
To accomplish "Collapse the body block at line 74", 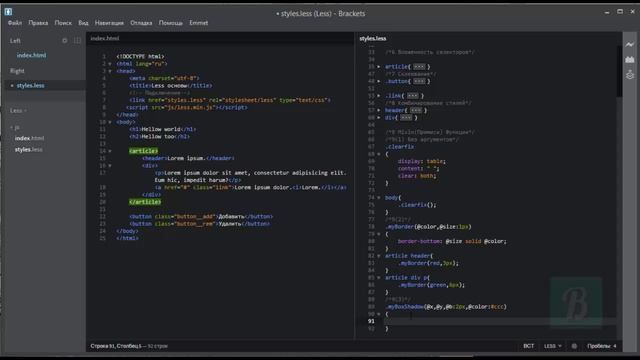I will click(379, 198).
